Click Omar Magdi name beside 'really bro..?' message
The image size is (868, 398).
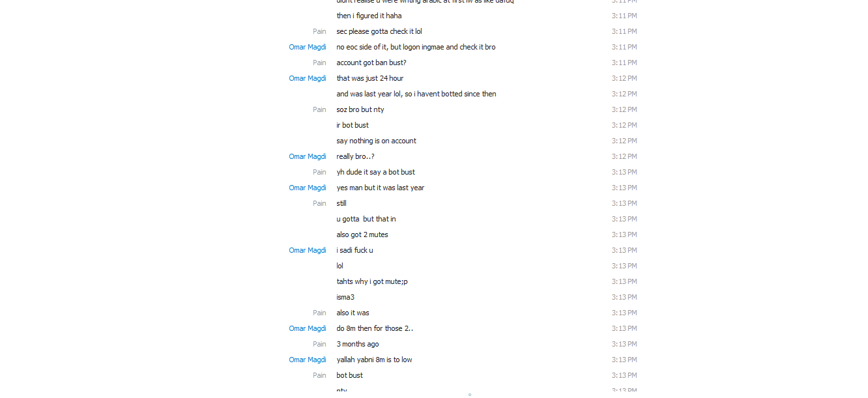307,156
